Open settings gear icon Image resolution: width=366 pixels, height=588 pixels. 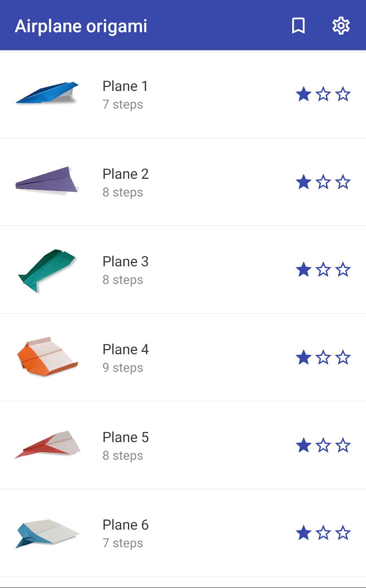pyautogui.click(x=341, y=26)
